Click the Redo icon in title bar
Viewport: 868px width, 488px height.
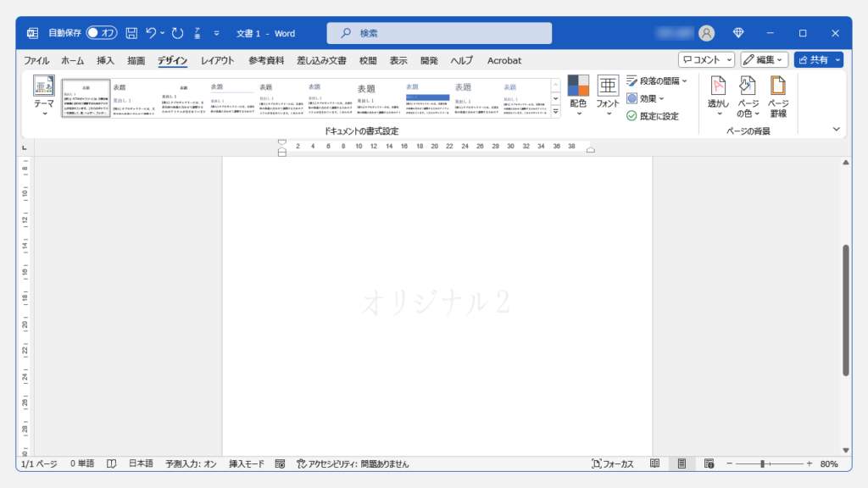tap(177, 33)
